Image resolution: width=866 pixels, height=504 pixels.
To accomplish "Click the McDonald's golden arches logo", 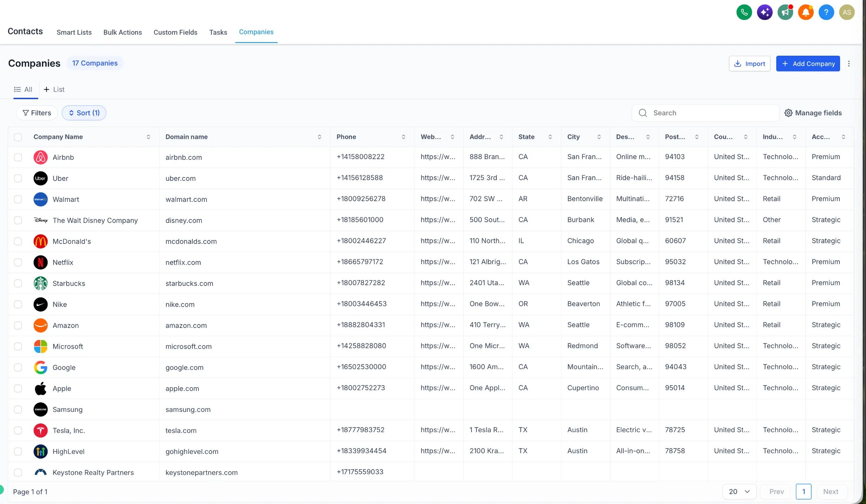I will coord(41,241).
